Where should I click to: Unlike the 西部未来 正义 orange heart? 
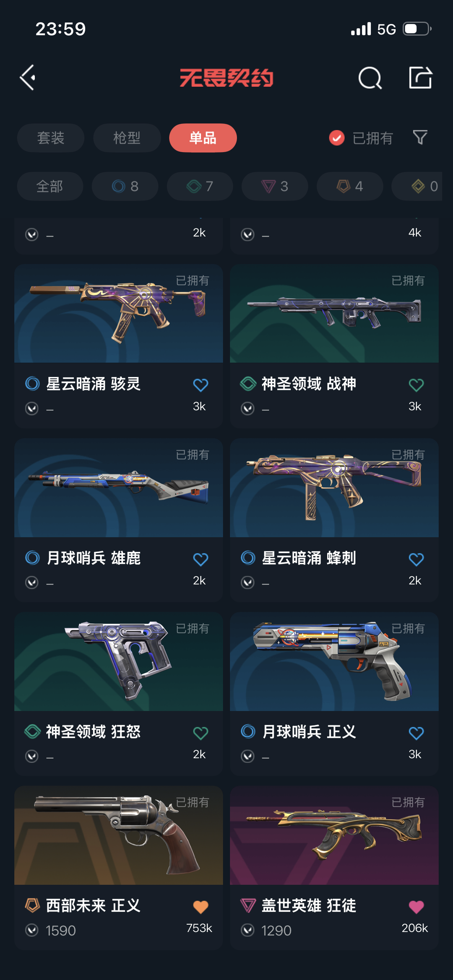(200, 907)
